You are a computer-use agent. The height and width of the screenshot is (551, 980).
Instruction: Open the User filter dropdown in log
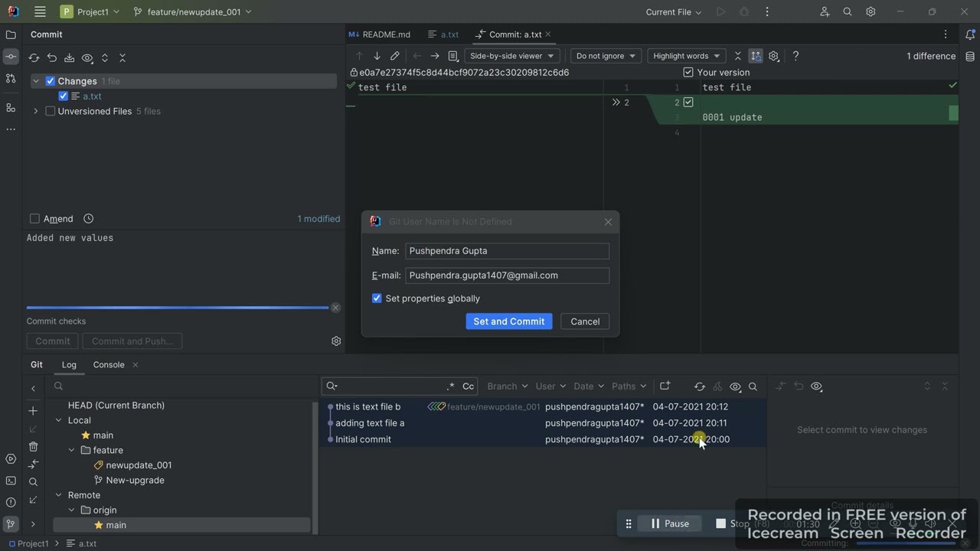click(x=550, y=386)
